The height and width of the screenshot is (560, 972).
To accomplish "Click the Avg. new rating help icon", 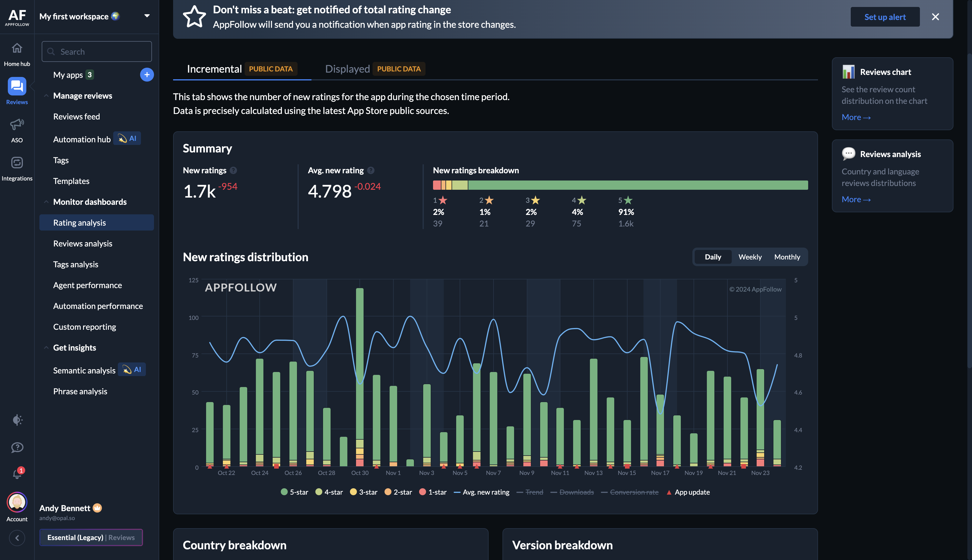I will point(371,170).
